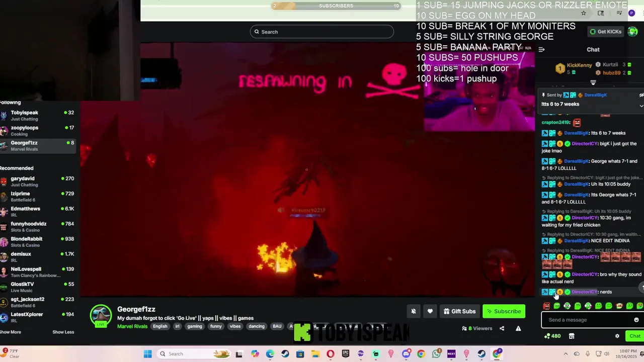Click the vibes tag

pyautogui.click(x=235, y=326)
